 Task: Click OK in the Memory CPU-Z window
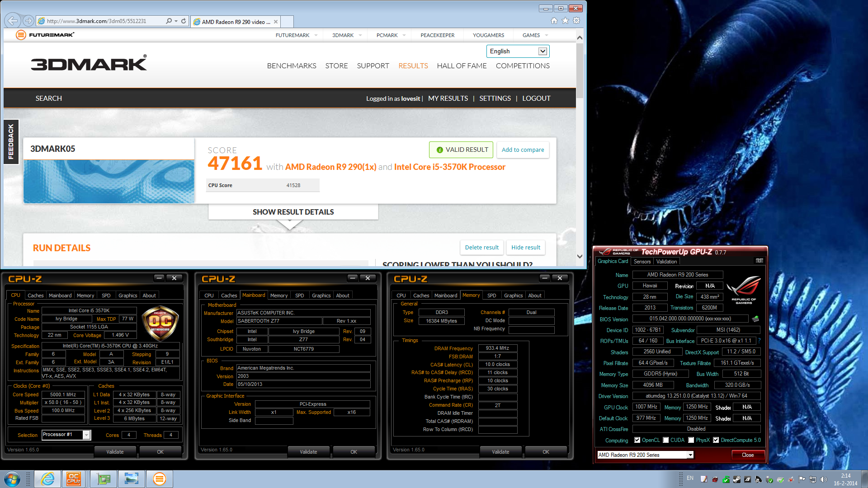point(546,452)
